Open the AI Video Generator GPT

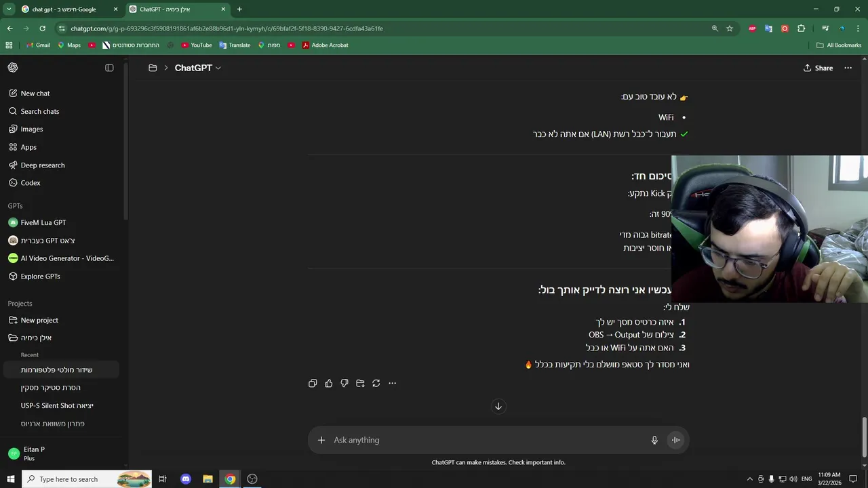coord(61,258)
